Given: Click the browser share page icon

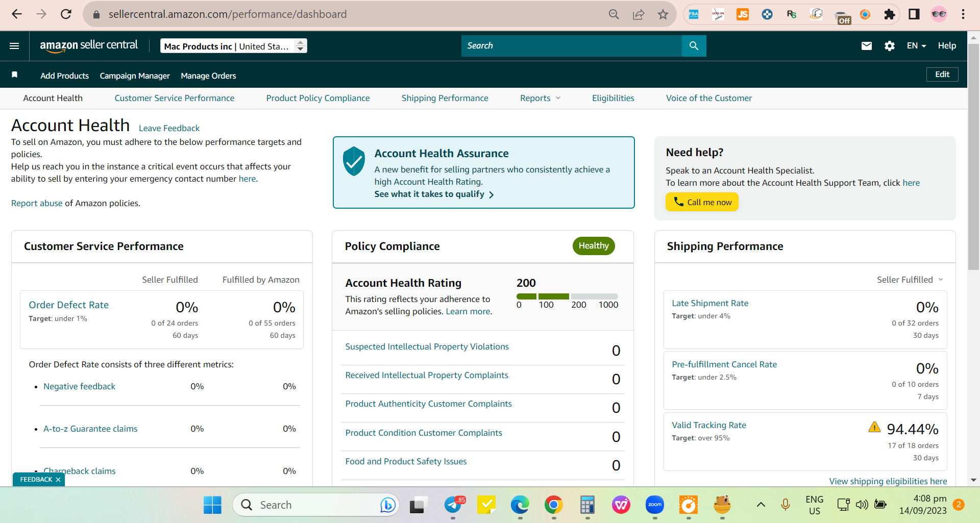Looking at the screenshot, I should (638, 14).
